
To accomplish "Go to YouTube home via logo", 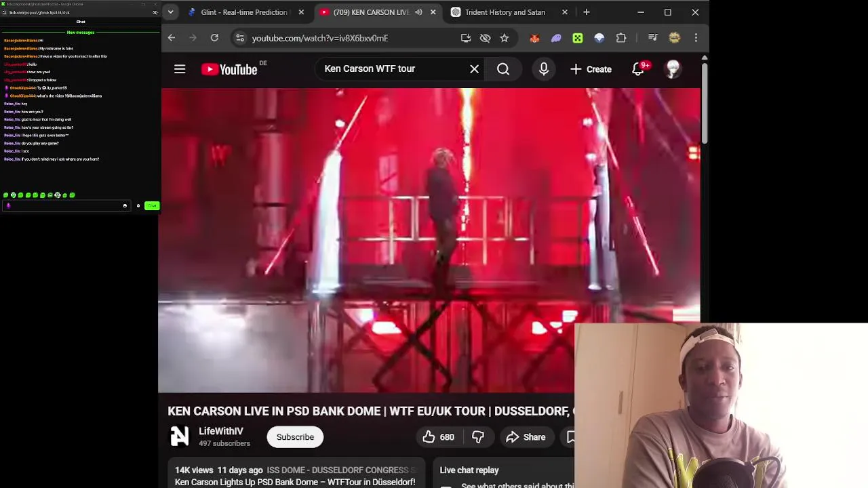I will [229, 69].
